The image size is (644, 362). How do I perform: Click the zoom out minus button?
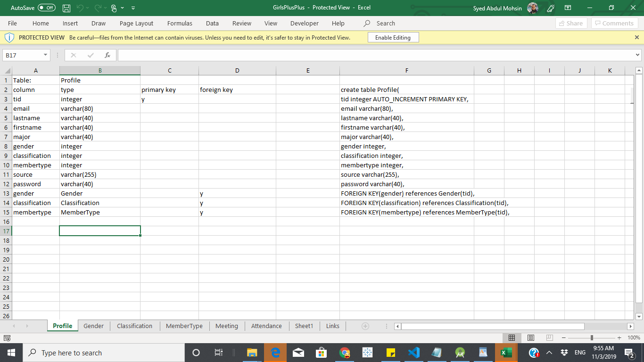(x=564, y=337)
